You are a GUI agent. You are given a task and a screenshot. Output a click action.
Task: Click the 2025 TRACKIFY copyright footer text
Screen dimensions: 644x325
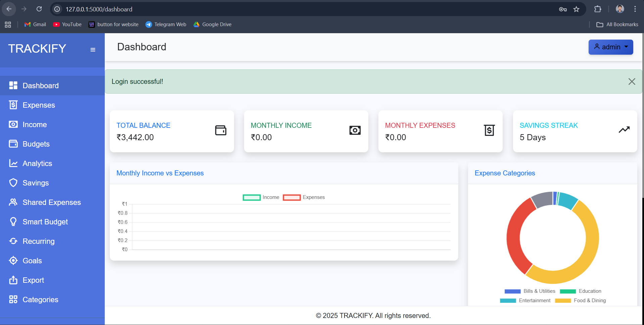(373, 316)
